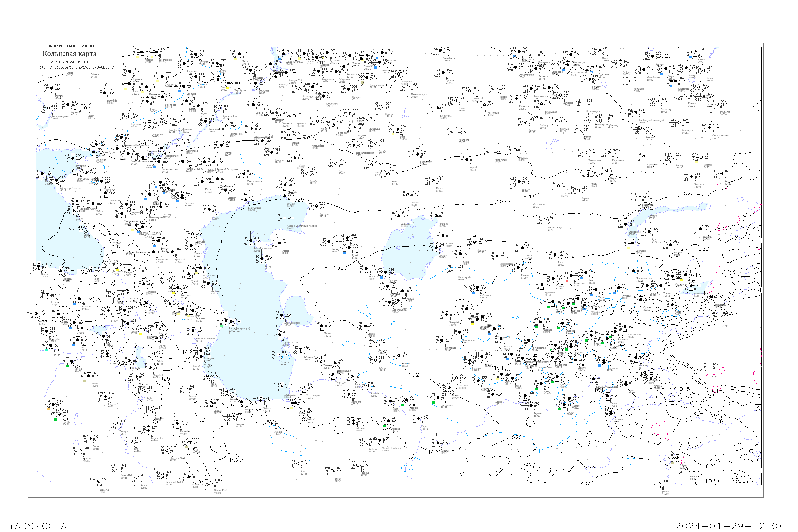
Task: Click the Кызан station filled circle
Action: coord(280,243)
